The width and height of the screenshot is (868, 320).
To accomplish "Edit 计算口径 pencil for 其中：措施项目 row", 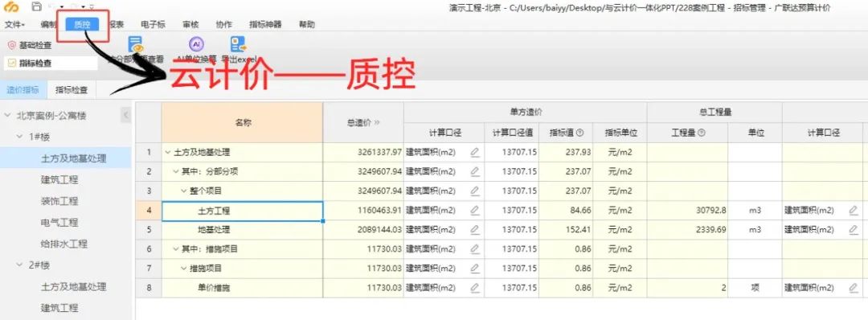I will click(474, 249).
